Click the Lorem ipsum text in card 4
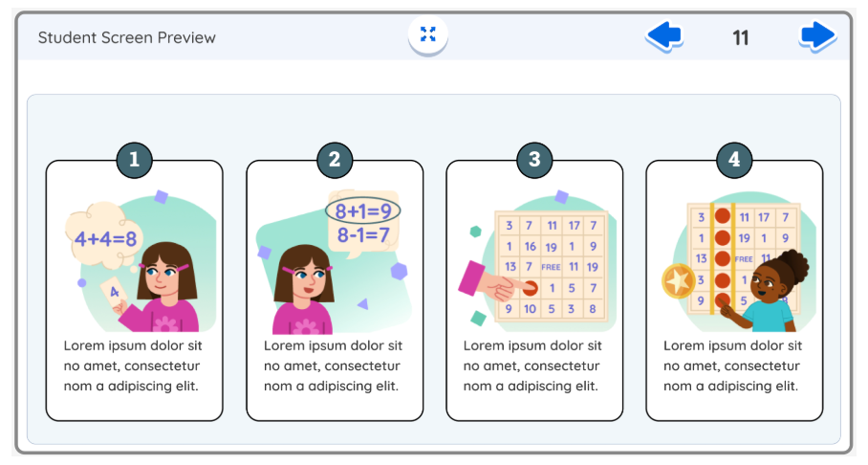The height and width of the screenshot is (465, 868). click(x=732, y=365)
